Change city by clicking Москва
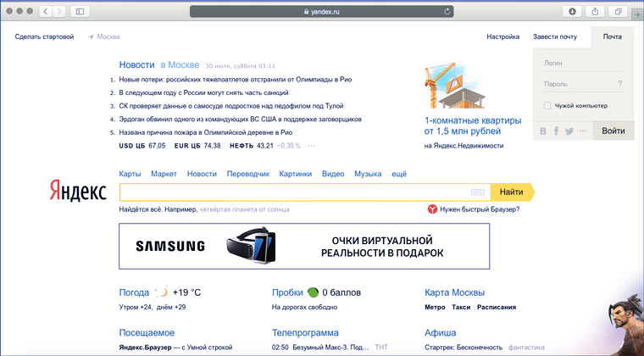 108,37
